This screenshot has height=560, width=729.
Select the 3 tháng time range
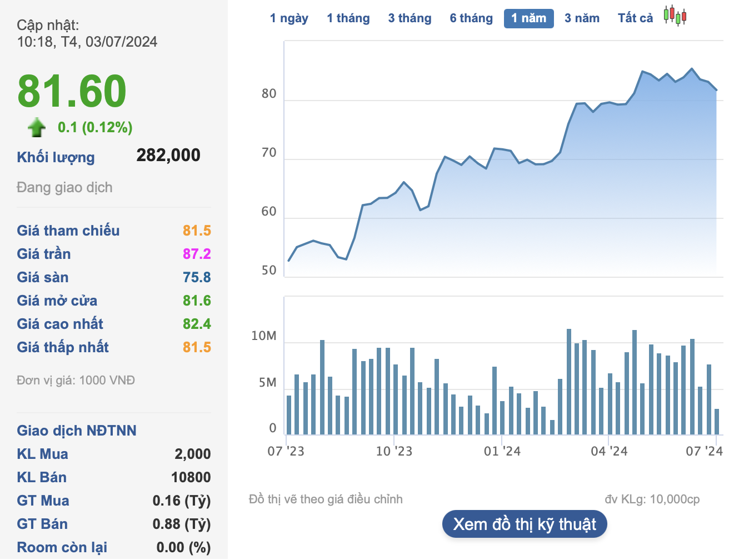(x=410, y=18)
